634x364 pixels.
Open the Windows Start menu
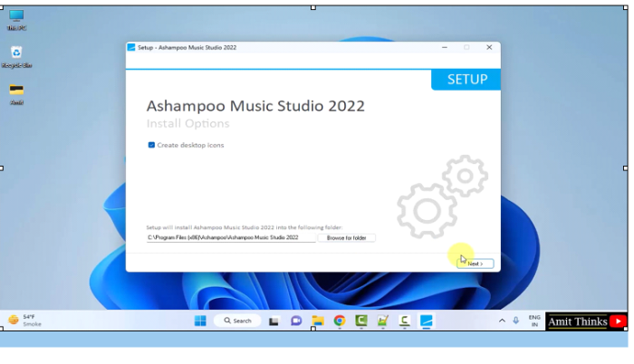(200, 321)
